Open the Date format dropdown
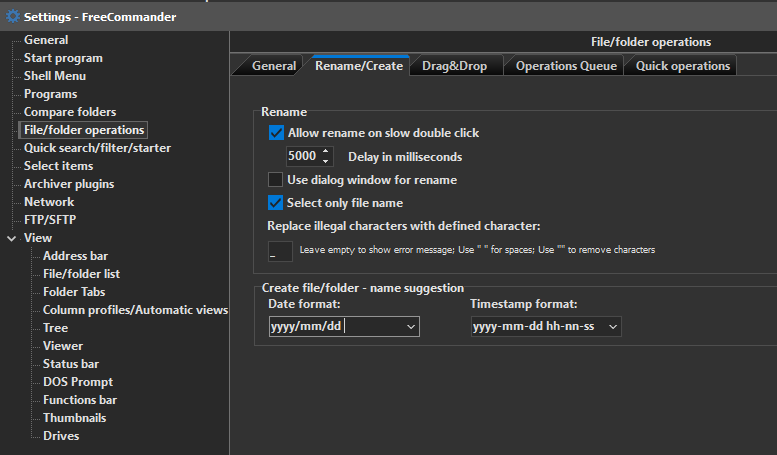The image size is (777, 455). click(x=411, y=327)
